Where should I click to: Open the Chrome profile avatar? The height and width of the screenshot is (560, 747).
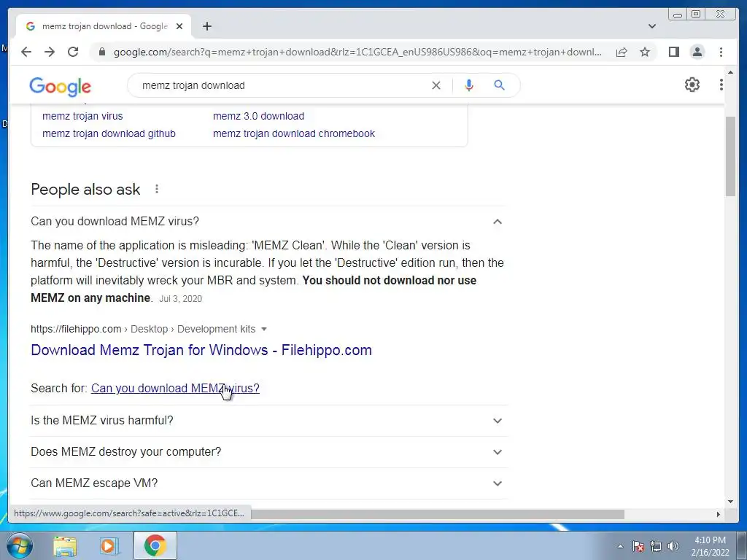[697, 52]
